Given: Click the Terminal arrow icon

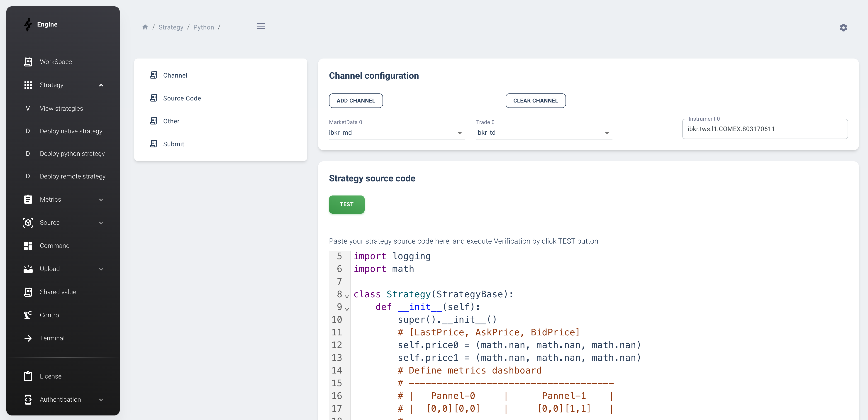Looking at the screenshot, I should pyautogui.click(x=28, y=338).
